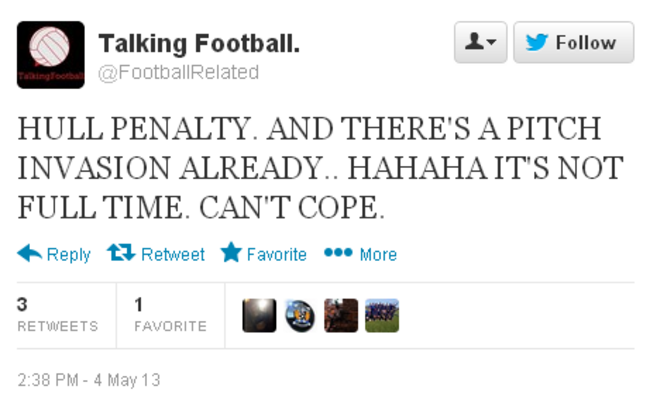This screenshot has height=417, width=650.
Task: Open the user actions dropdown
Action: click(x=480, y=43)
